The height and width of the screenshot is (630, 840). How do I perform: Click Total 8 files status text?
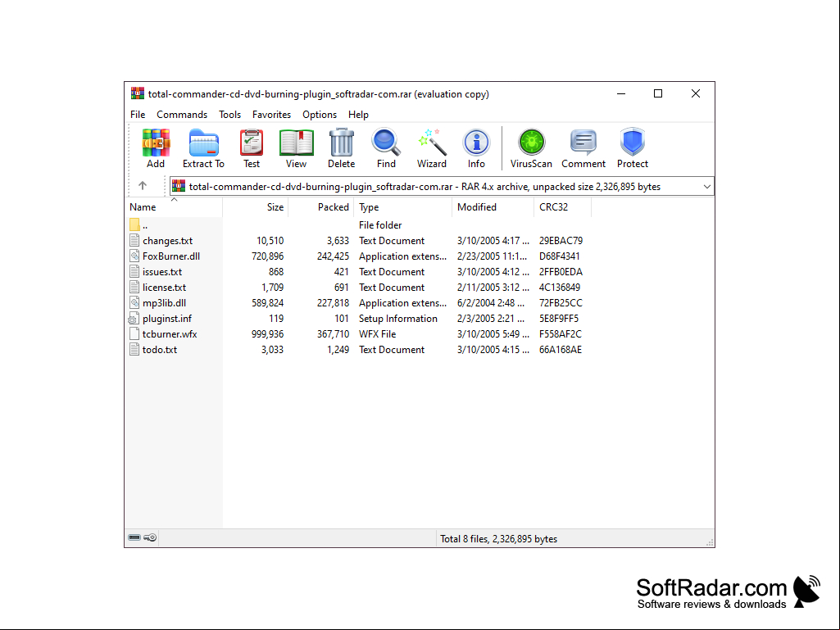[499, 539]
